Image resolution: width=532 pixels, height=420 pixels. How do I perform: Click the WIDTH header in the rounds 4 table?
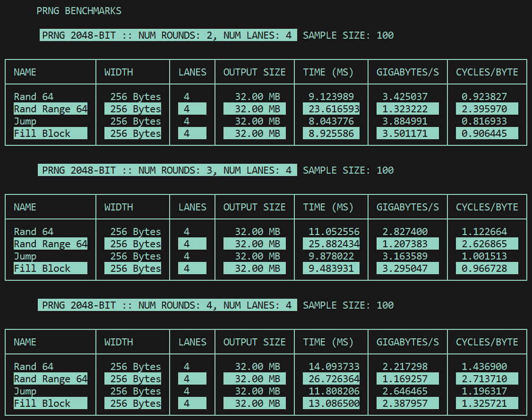(119, 342)
